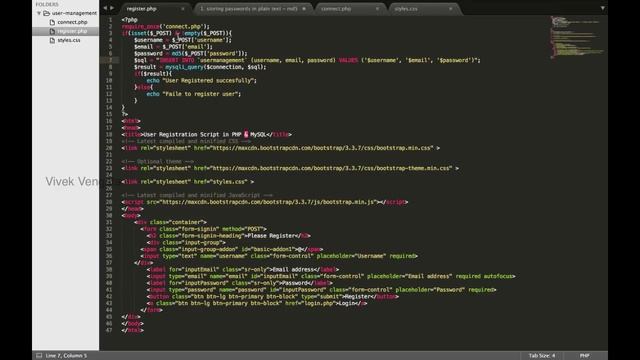
Task: Open the Tab Size: 4 selector
Action: click(x=542, y=356)
